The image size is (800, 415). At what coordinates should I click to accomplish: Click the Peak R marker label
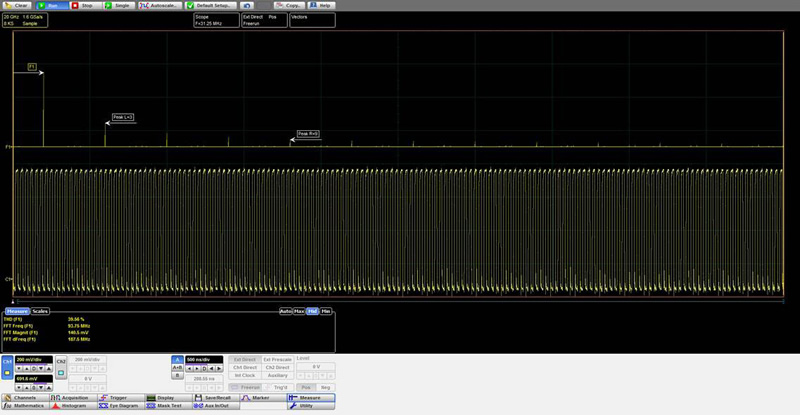(308, 134)
